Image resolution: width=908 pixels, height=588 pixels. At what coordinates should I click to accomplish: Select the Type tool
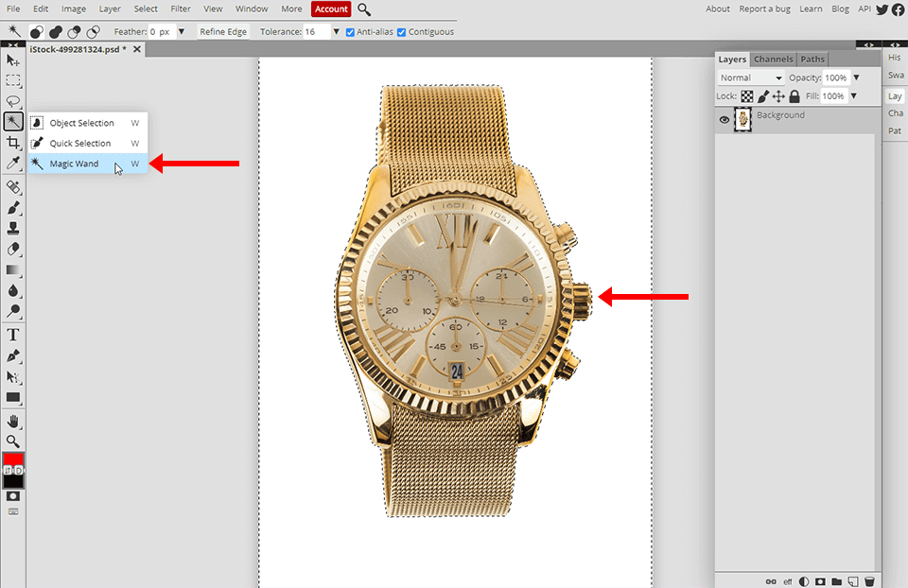pyautogui.click(x=13, y=336)
